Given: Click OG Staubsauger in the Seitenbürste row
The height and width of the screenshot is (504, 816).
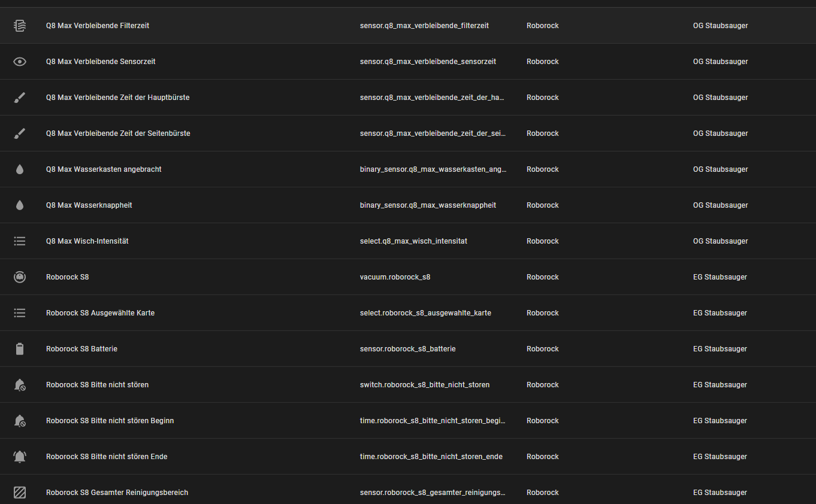Looking at the screenshot, I should [x=721, y=133].
